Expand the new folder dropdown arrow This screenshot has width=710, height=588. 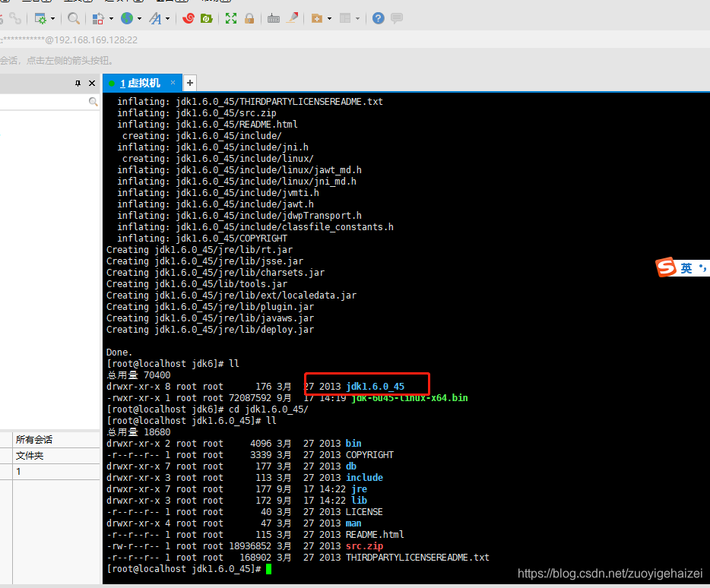(x=330, y=18)
